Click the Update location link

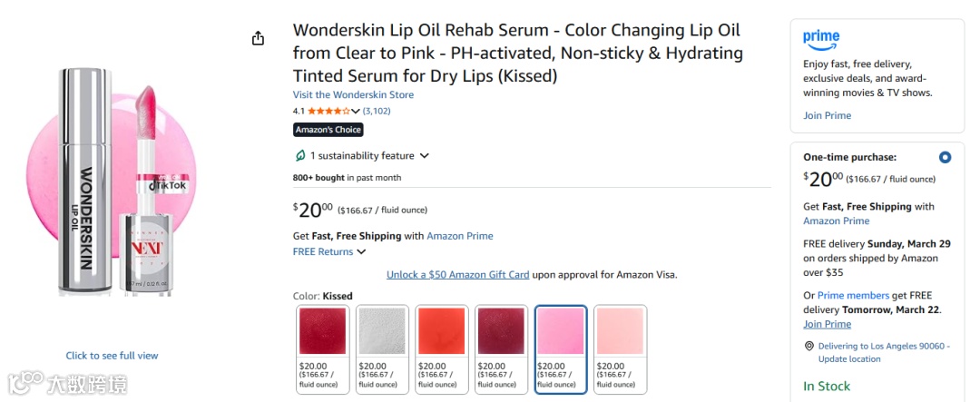point(849,359)
